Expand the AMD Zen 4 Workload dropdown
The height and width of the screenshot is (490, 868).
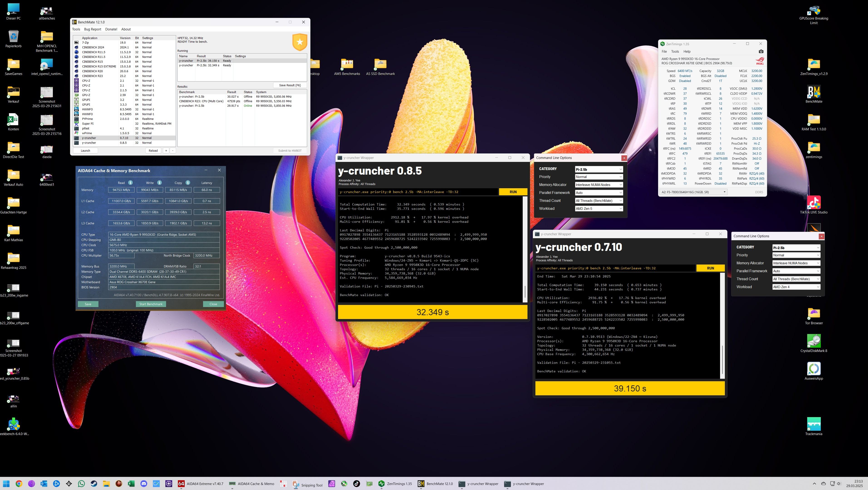(796, 287)
